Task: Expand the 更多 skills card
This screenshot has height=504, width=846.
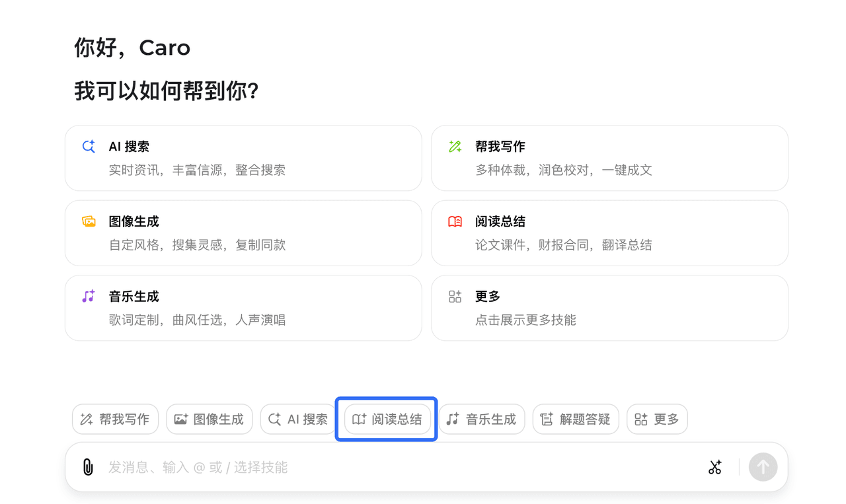Action: (x=609, y=308)
